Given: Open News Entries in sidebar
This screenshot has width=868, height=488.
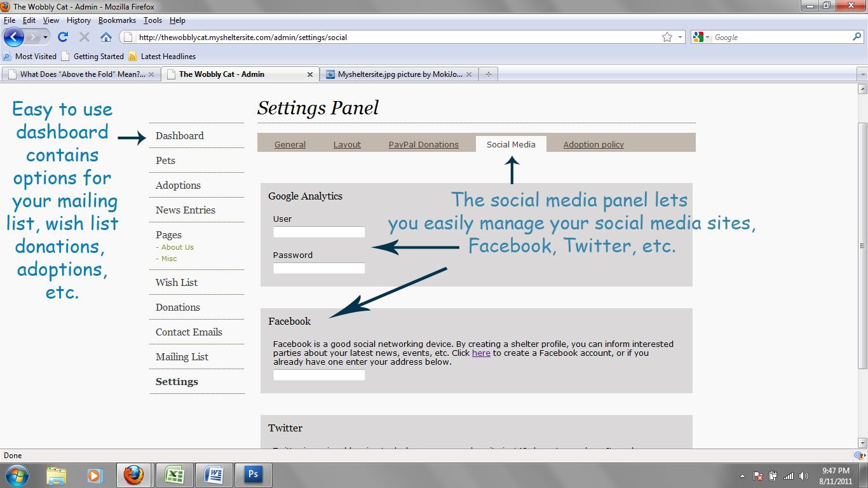Looking at the screenshot, I should (186, 210).
